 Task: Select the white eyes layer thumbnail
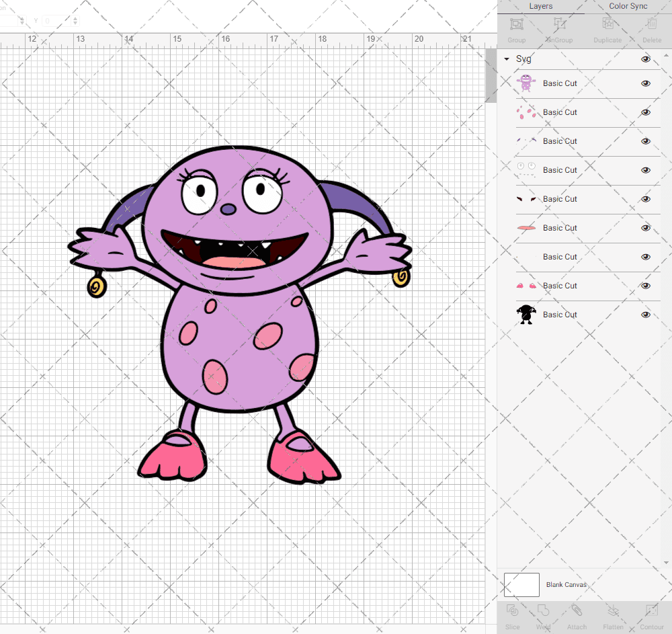click(526, 169)
